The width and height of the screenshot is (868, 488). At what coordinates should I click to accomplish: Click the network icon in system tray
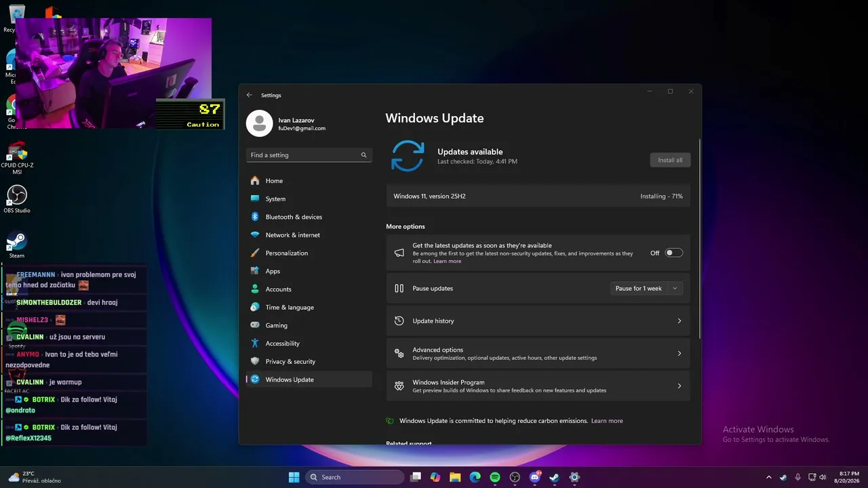[x=811, y=477]
